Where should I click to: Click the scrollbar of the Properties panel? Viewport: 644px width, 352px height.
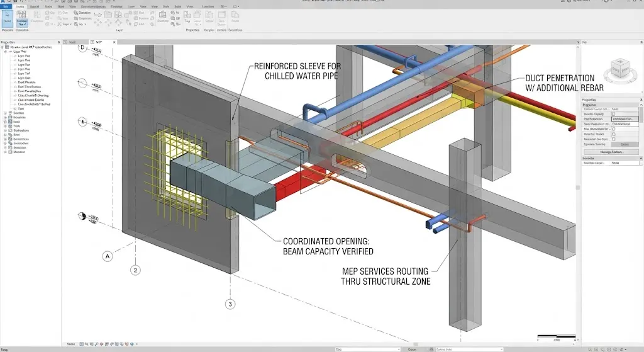click(641, 115)
